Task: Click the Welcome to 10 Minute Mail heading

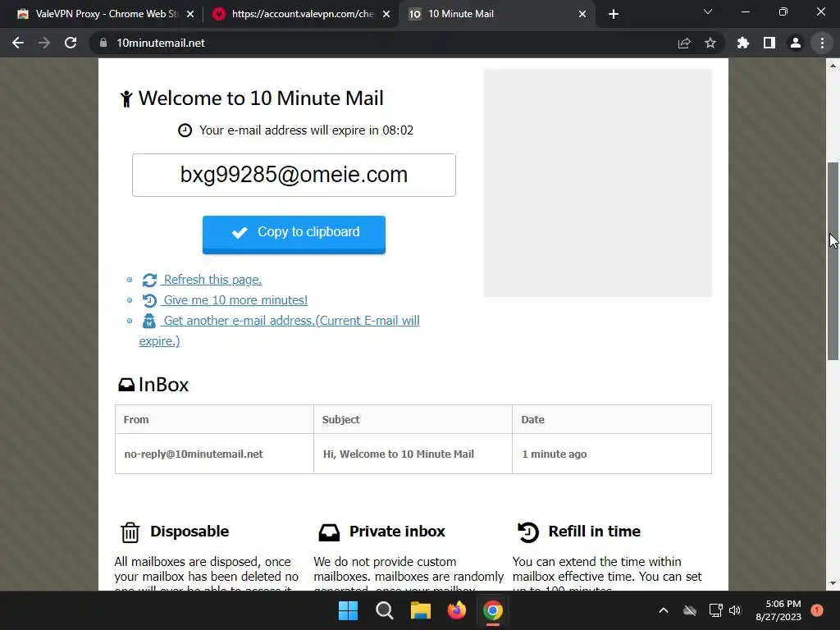Action: tap(261, 98)
